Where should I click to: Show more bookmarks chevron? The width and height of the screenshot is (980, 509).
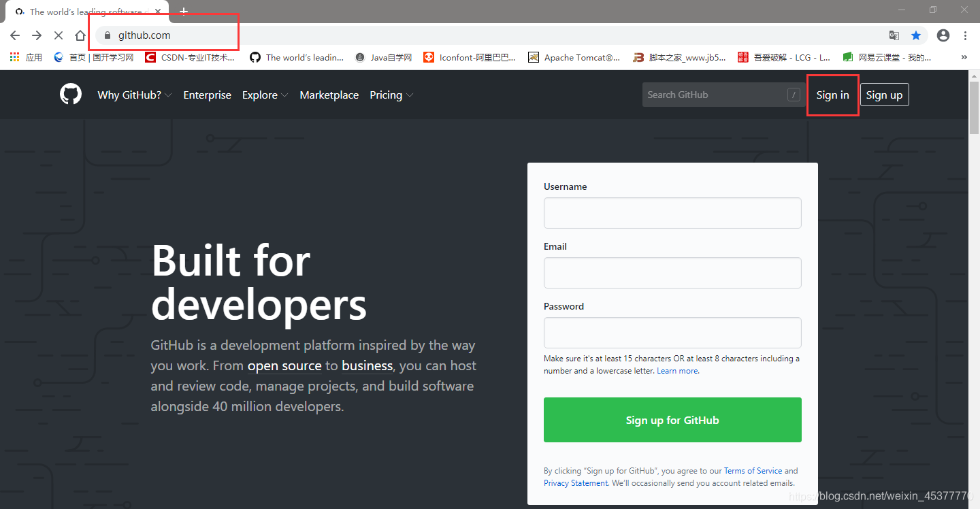click(964, 58)
